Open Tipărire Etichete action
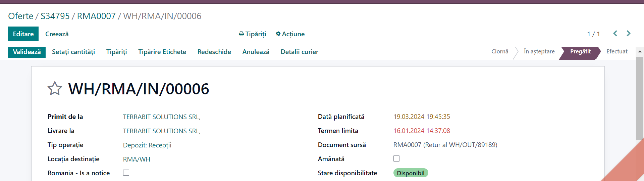The height and width of the screenshot is (181, 644). tap(162, 52)
